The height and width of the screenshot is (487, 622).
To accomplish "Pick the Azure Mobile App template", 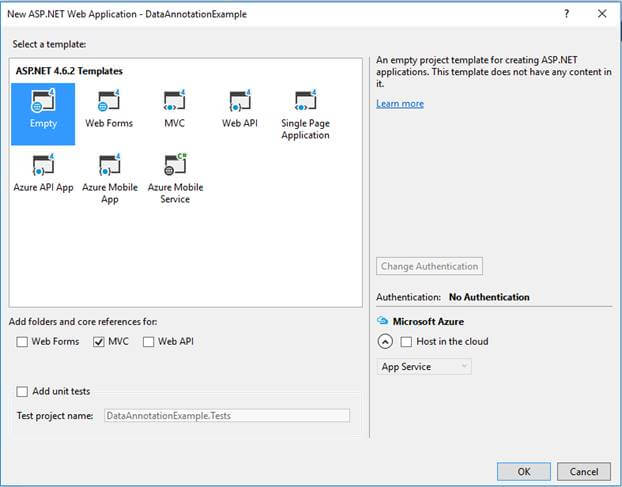I will 109,179.
